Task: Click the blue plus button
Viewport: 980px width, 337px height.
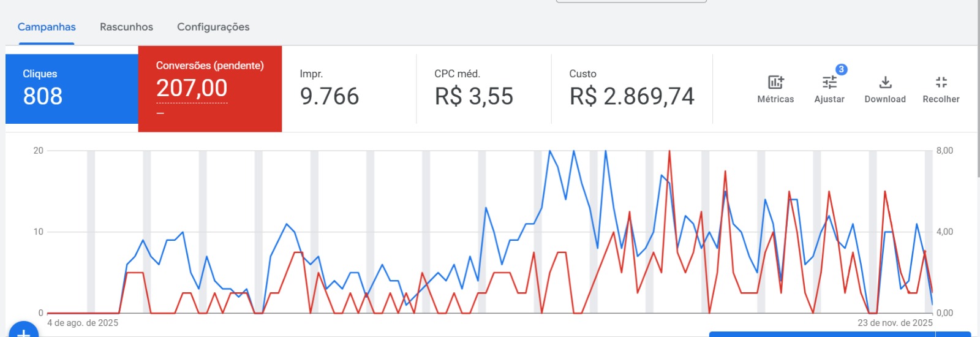Action: (x=23, y=332)
